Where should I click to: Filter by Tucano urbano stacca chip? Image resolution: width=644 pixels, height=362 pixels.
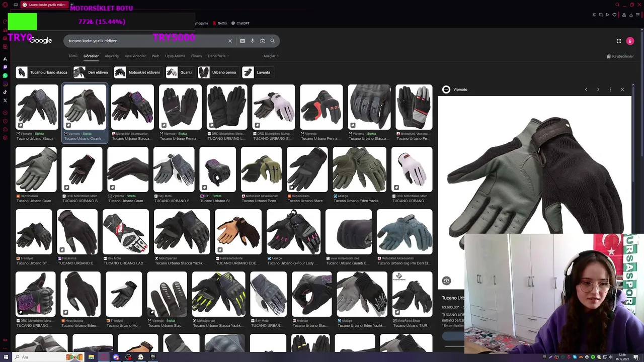click(42, 72)
